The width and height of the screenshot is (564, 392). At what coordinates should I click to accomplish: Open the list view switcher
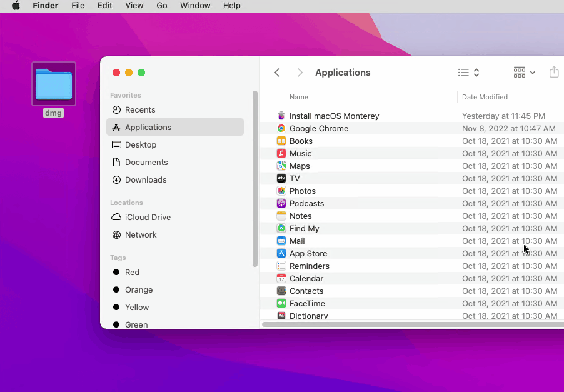coord(469,73)
